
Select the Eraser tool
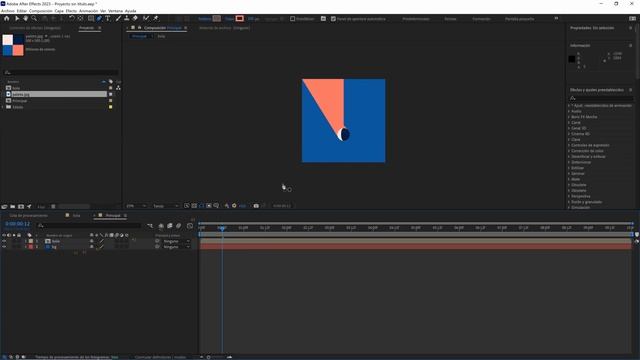[x=135, y=18]
